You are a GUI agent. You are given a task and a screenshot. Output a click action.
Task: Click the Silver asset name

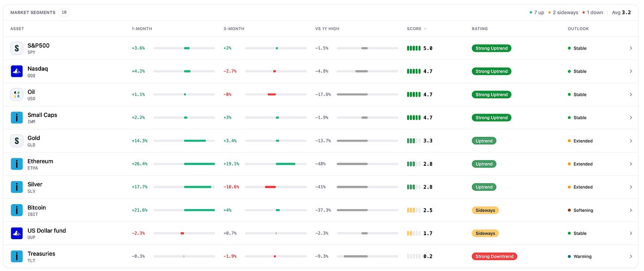point(35,184)
